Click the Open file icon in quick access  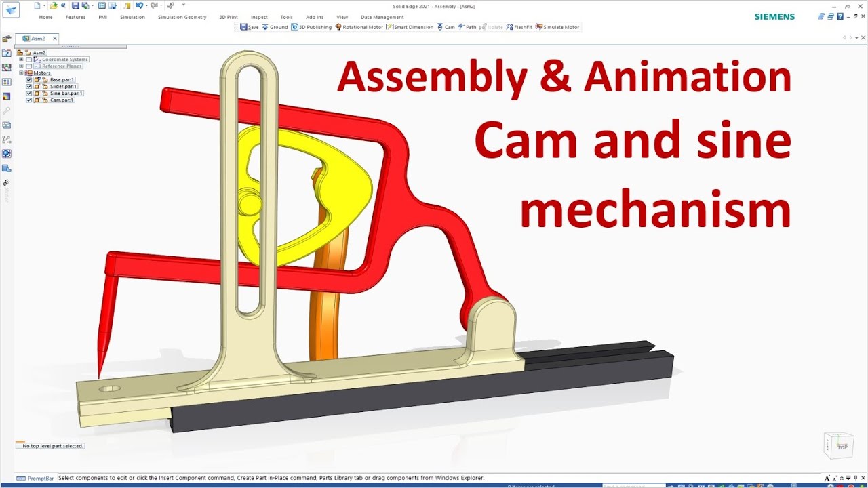click(54, 5)
